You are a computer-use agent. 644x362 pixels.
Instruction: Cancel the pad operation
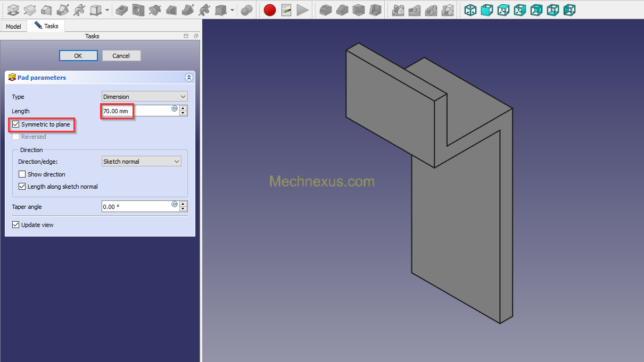121,56
